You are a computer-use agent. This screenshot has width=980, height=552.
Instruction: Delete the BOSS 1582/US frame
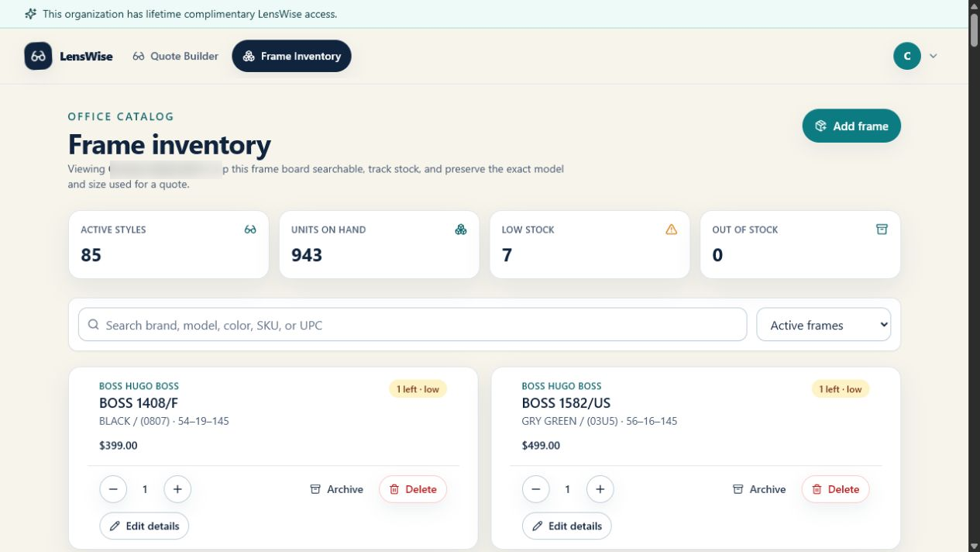(835, 489)
